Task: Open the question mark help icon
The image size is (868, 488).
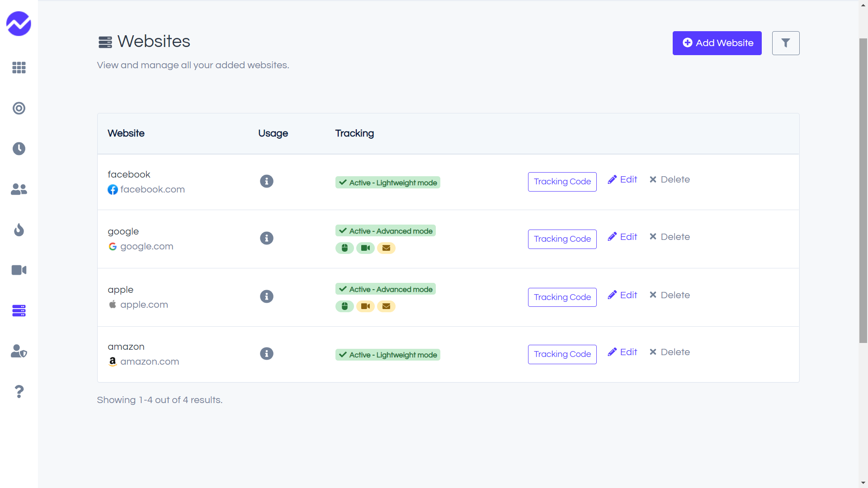Action: pos(19,391)
